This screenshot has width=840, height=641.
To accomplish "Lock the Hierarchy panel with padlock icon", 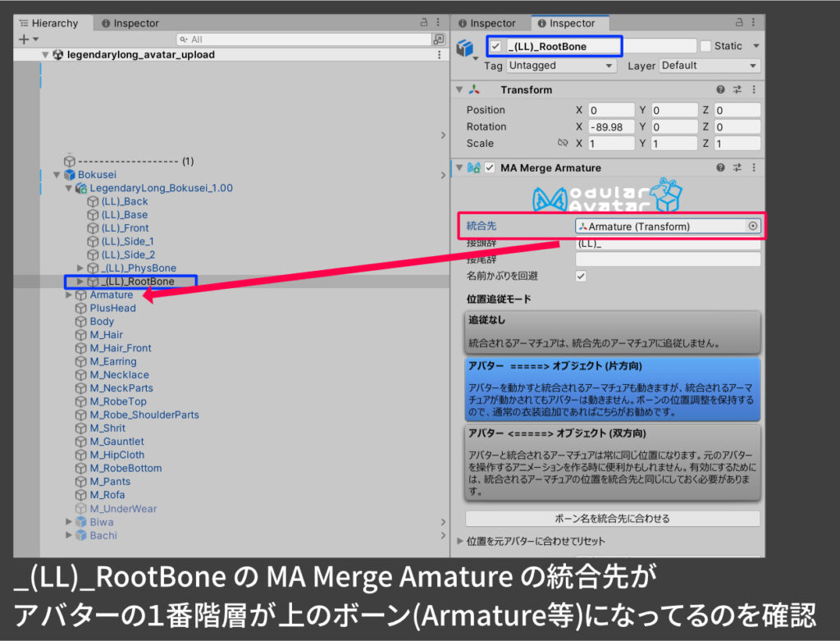I will click(x=423, y=23).
